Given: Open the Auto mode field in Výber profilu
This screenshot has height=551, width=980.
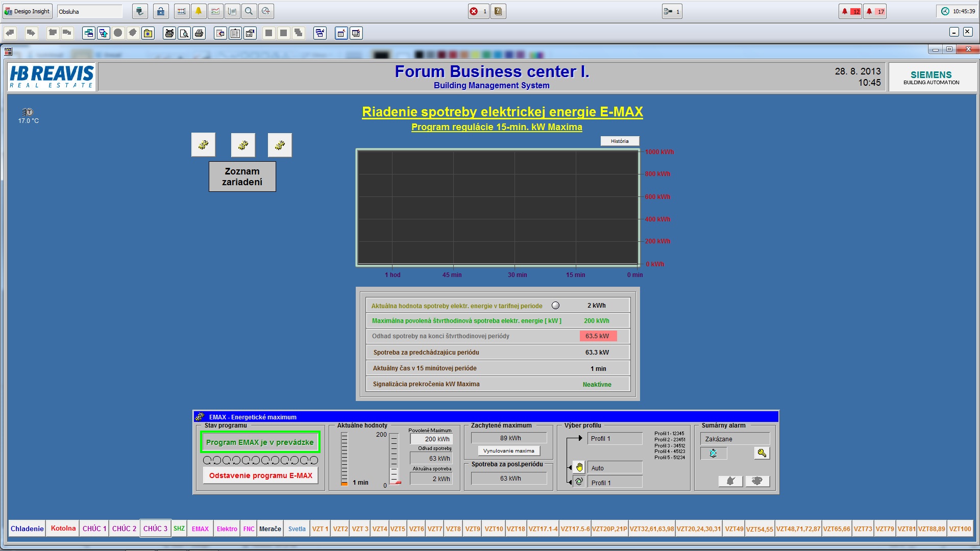Looking at the screenshot, I should (615, 468).
